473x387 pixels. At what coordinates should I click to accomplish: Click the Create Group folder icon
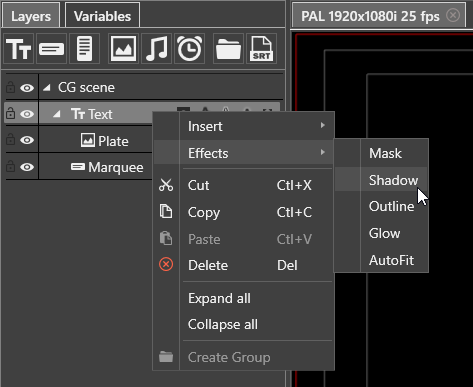pyautogui.click(x=166, y=357)
